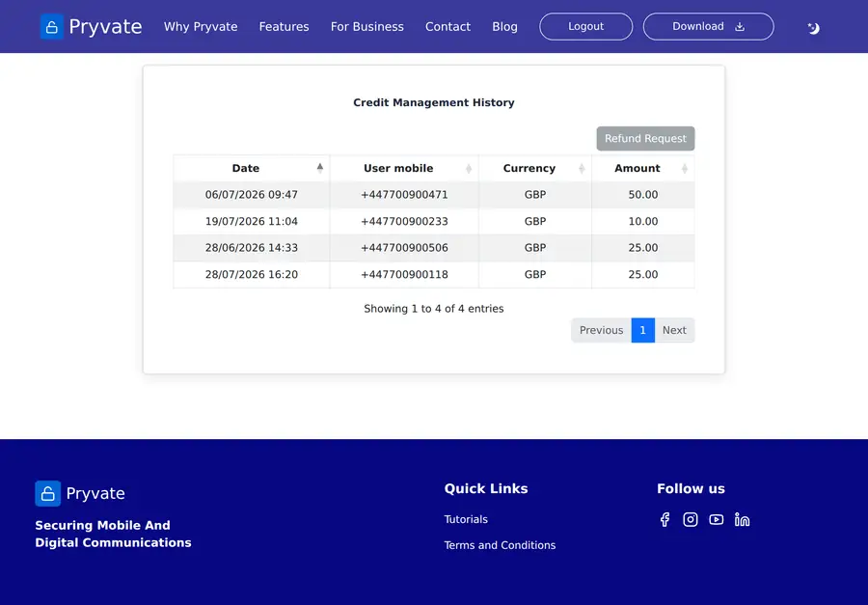This screenshot has width=868, height=605.
Task: Click the Amount column header text
Action: (x=637, y=169)
